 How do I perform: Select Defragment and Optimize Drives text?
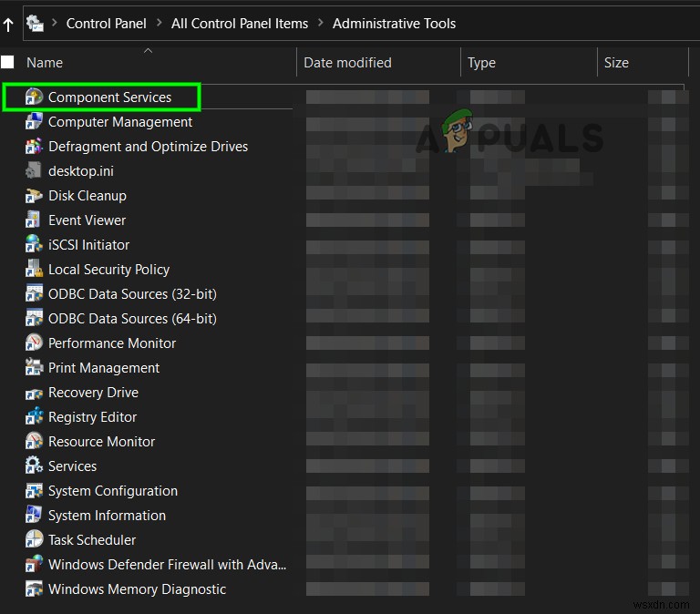coord(149,147)
